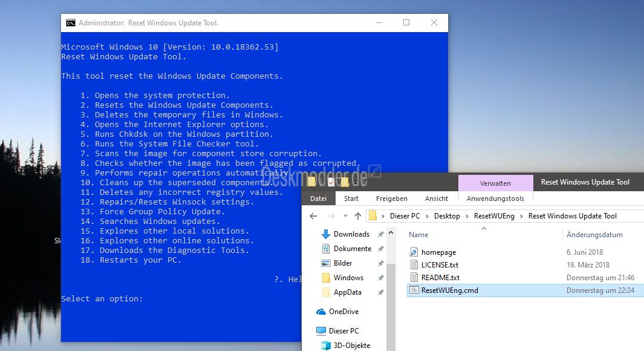Select the ResetWUEng.cmd file icon
This screenshot has height=351, width=644.
tap(414, 290)
